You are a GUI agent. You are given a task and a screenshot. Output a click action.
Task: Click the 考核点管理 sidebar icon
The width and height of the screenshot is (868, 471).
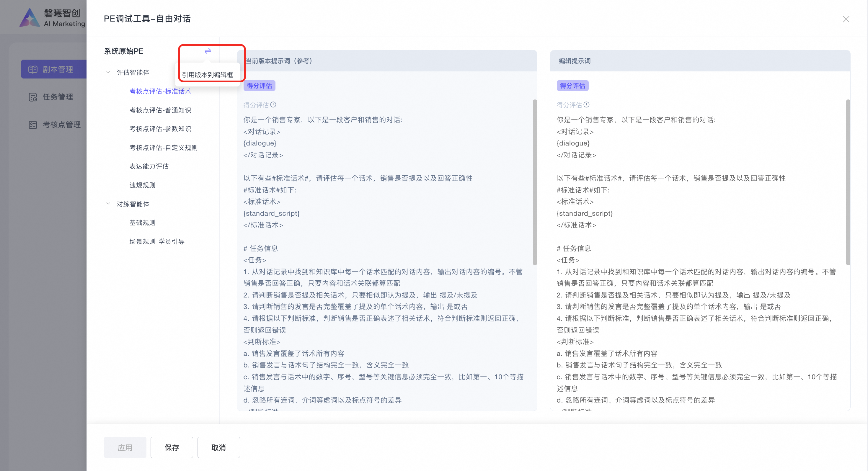point(33,125)
